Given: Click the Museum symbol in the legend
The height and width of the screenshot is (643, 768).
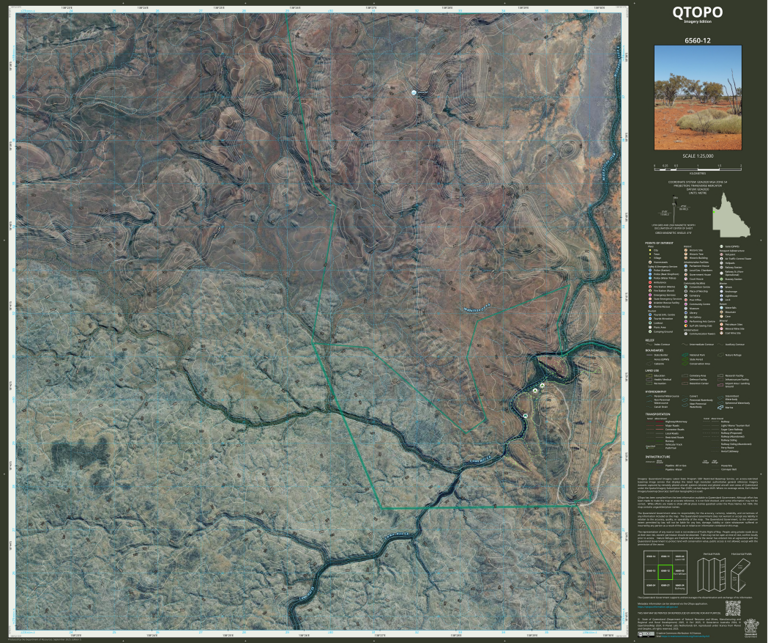Looking at the screenshot, I should coord(686,309).
